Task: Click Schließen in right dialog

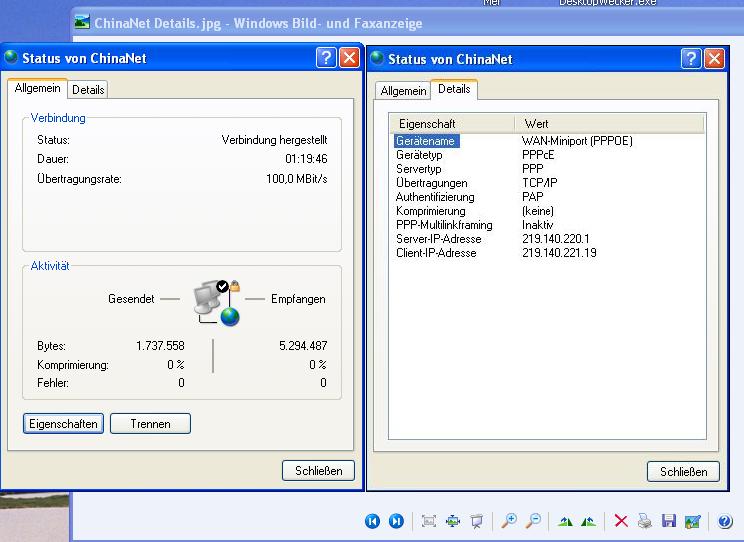Action: click(683, 472)
